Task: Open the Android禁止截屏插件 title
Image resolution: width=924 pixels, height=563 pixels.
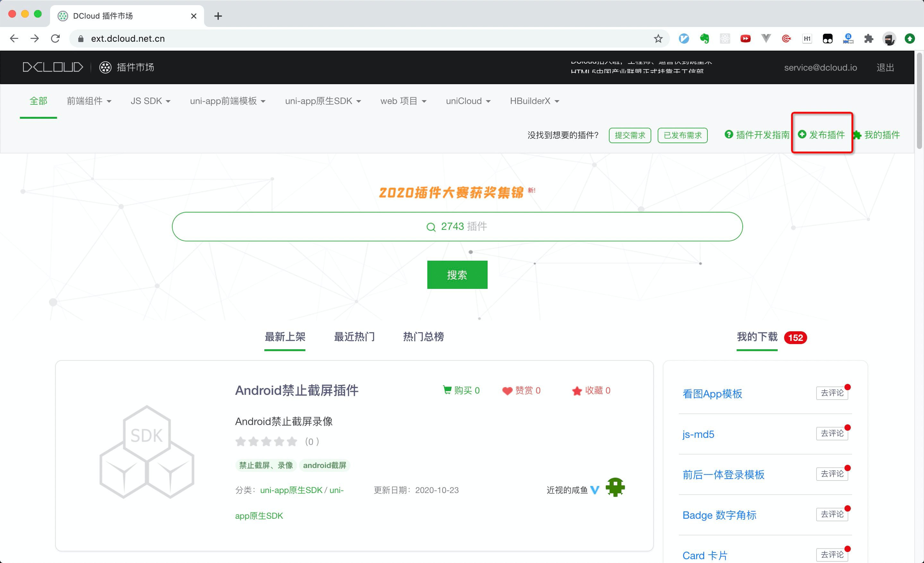Action: (297, 390)
